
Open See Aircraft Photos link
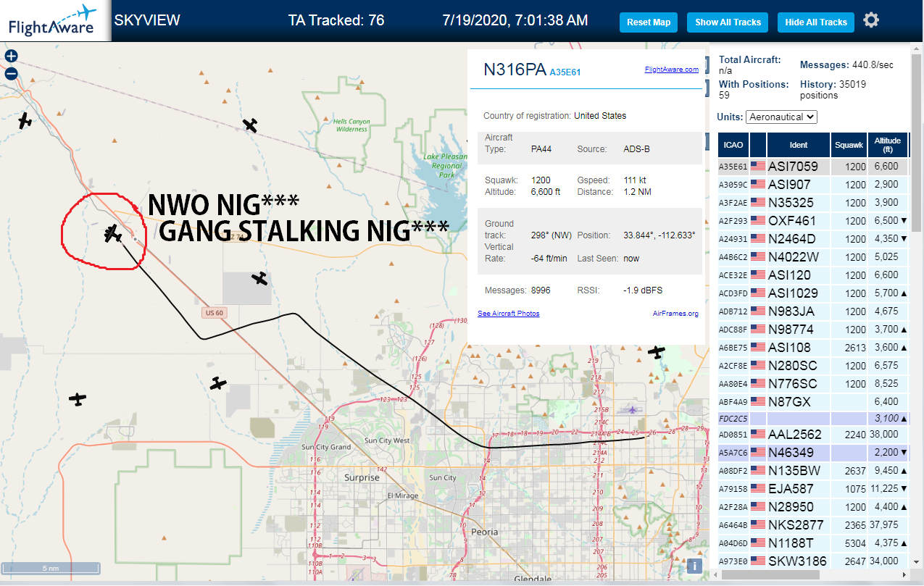(x=508, y=314)
